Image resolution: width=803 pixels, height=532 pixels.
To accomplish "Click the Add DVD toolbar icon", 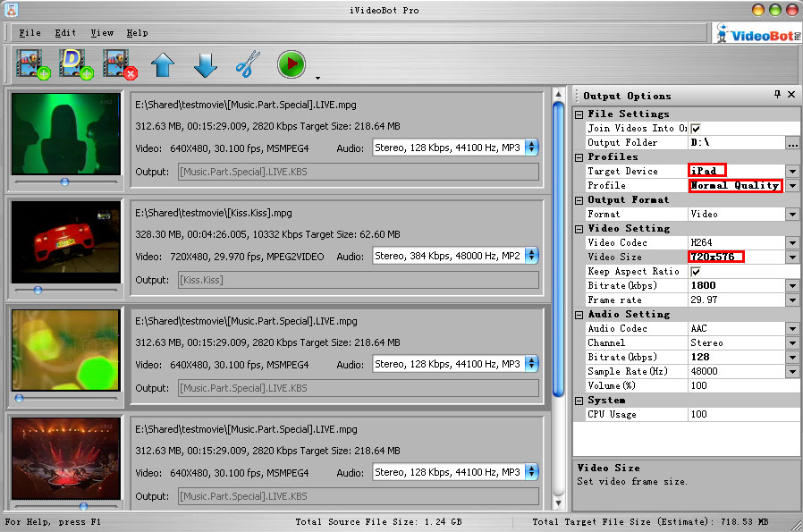I will point(76,64).
